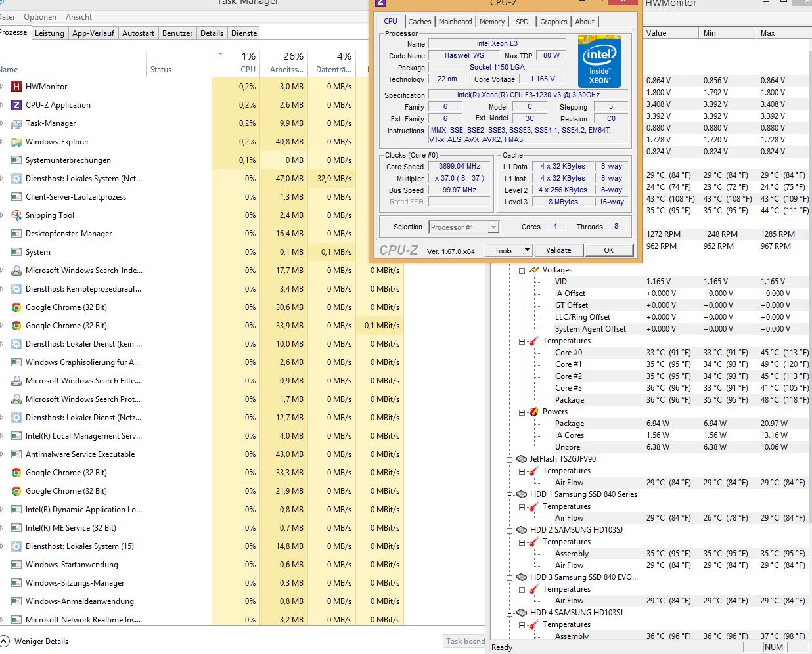Open the Memory tab in CPU-Z
The width and height of the screenshot is (812, 654).
tap(492, 22)
